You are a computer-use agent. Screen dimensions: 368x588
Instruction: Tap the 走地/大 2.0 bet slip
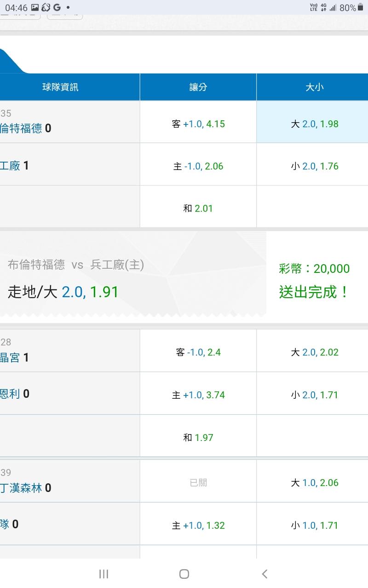(x=63, y=292)
